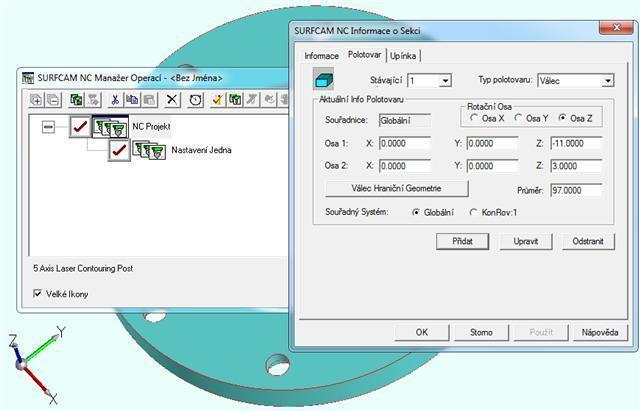The height and width of the screenshot is (411, 640).
Task: Click the Nápověda help button
Action: click(x=600, y=332)
